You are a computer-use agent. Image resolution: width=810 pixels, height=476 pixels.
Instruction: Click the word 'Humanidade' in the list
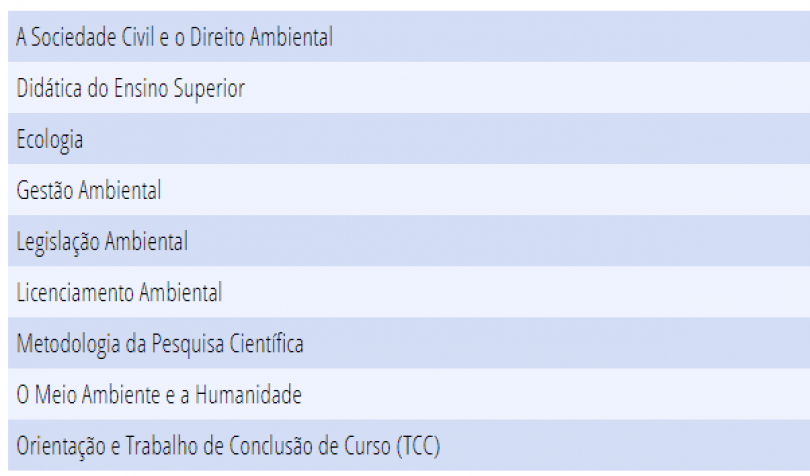[248, 395]
